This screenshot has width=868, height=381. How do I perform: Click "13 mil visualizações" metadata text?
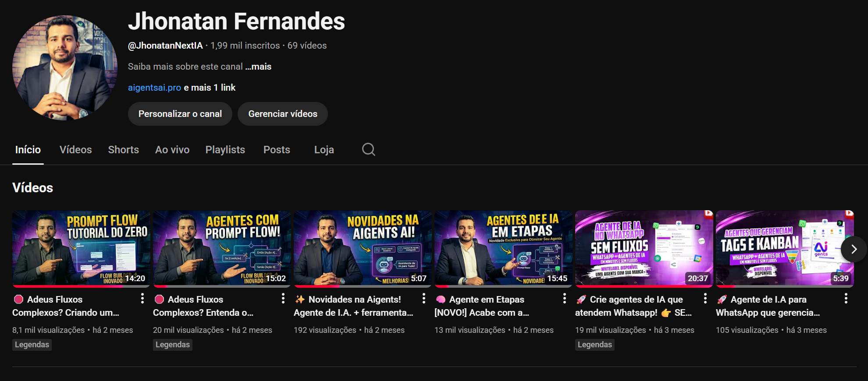(x=470, y=330)
